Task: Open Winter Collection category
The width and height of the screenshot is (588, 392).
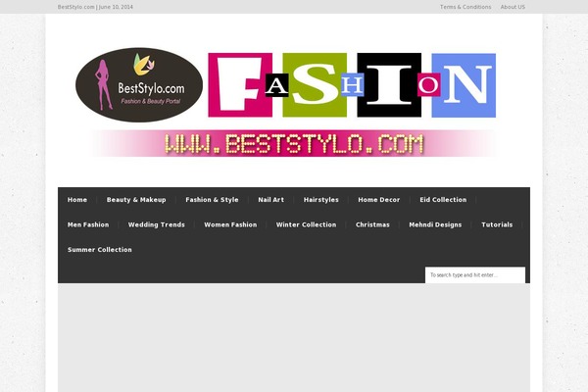Action: pyautogui.click(x=306, y=224)
